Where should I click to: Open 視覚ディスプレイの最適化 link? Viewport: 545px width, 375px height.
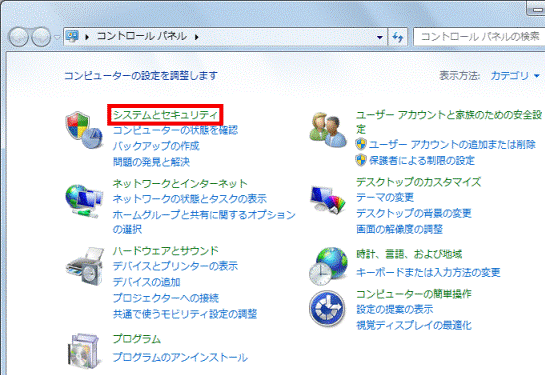pos(414,325)
